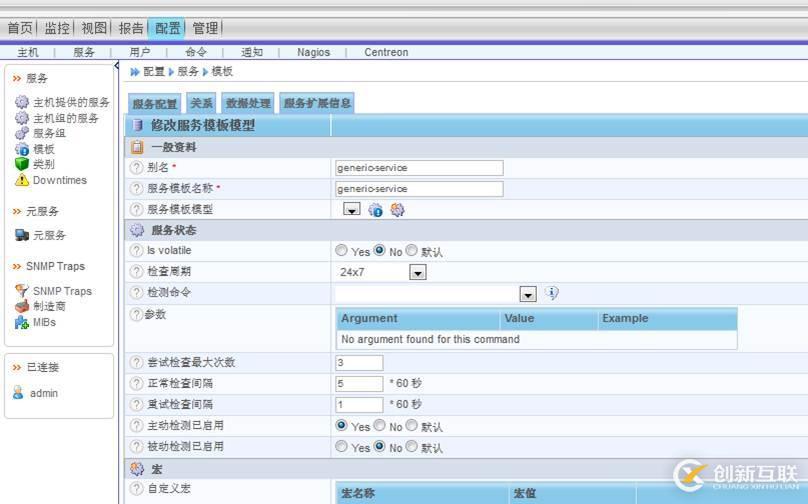Open the MIBs puzzle icon
This screenshot has height=504, width=808.
[x=22, y=323]
